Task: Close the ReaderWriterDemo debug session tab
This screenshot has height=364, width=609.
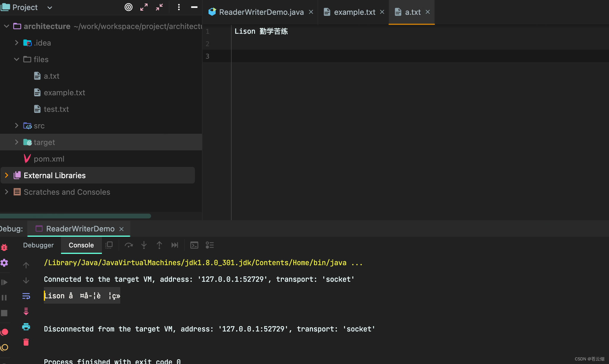Action: click(121, 229)
